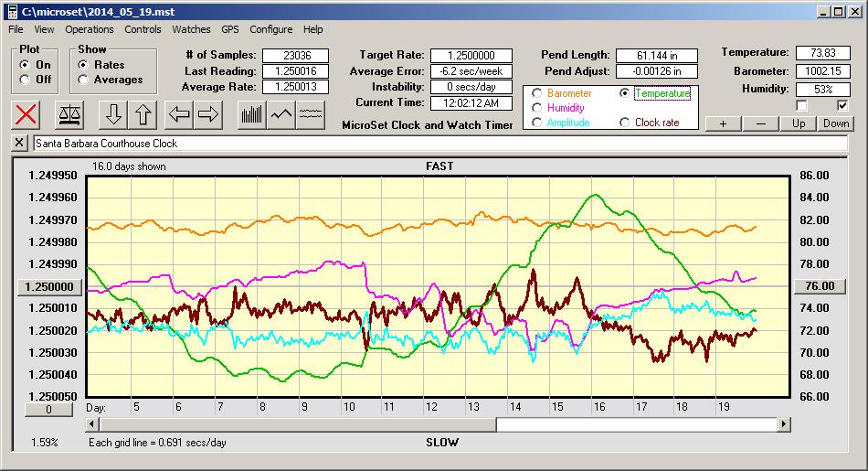868x471 pixels.
Task: Select the Barometer trace radio button
Action: tap(536, 93)
